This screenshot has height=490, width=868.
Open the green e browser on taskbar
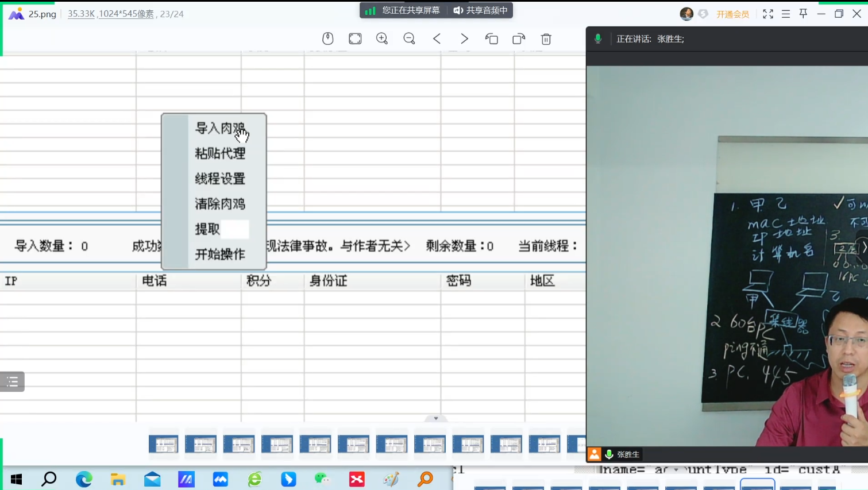click(254, 479)
